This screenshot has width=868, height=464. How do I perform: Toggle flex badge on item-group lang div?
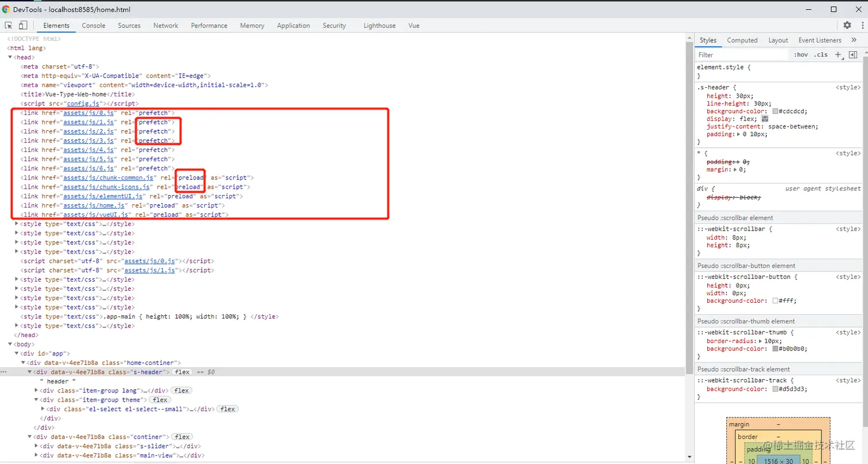(181, 391)
